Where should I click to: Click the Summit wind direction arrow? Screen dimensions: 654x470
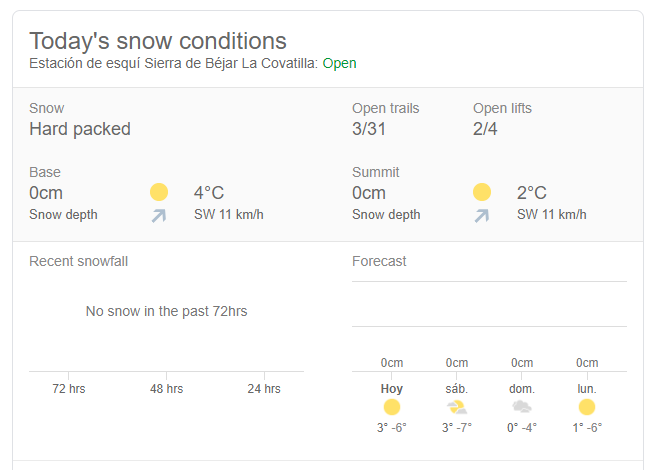(x=482, y=215)
